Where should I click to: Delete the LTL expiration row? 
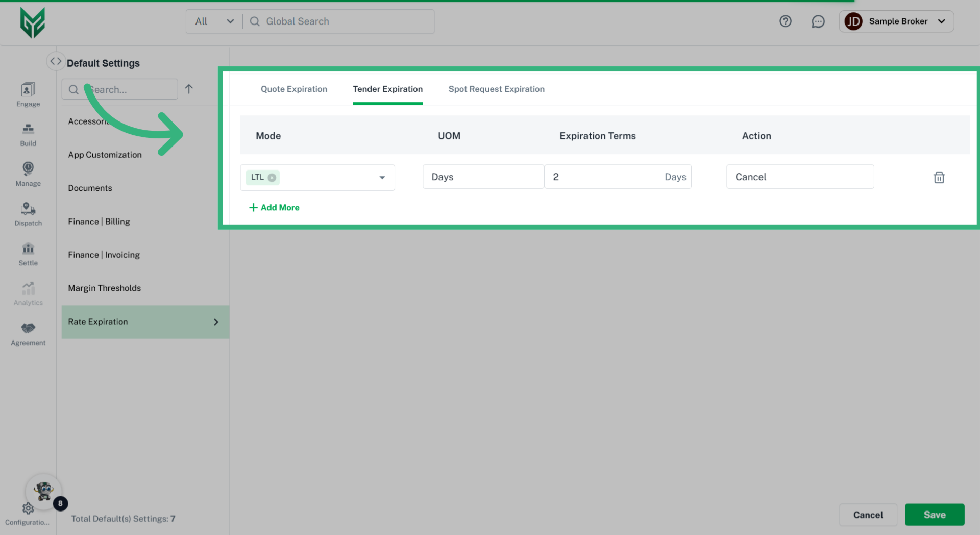939,177
